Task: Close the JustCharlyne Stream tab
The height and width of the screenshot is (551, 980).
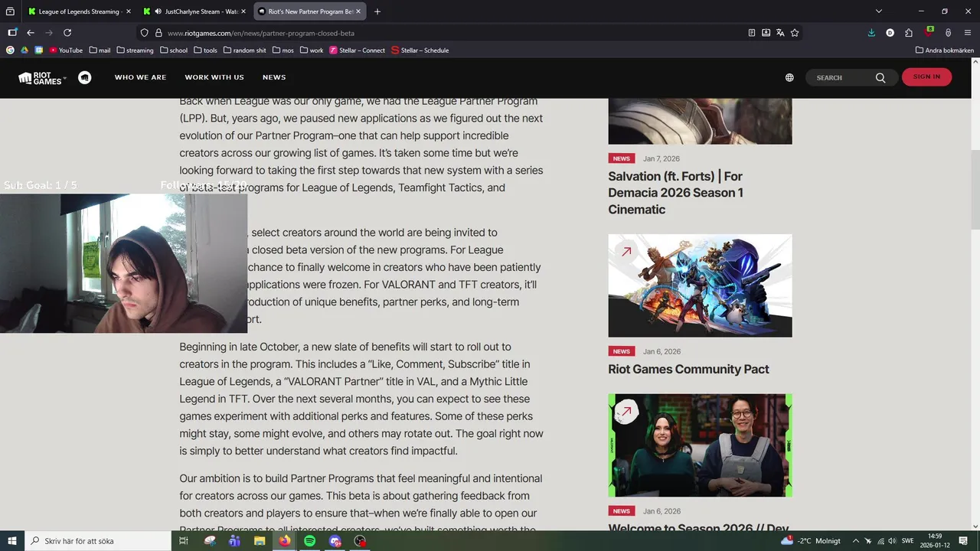Action: [x=243, y=11]
